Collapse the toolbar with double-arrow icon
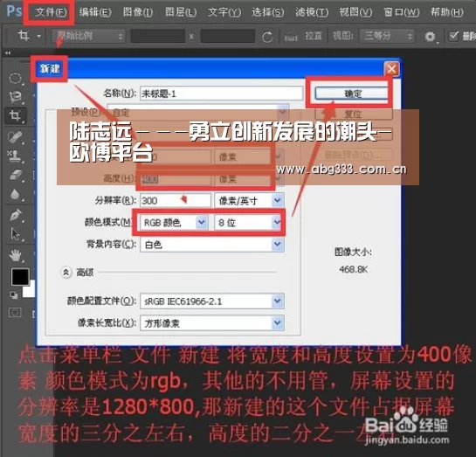 [x=8, y=52]
